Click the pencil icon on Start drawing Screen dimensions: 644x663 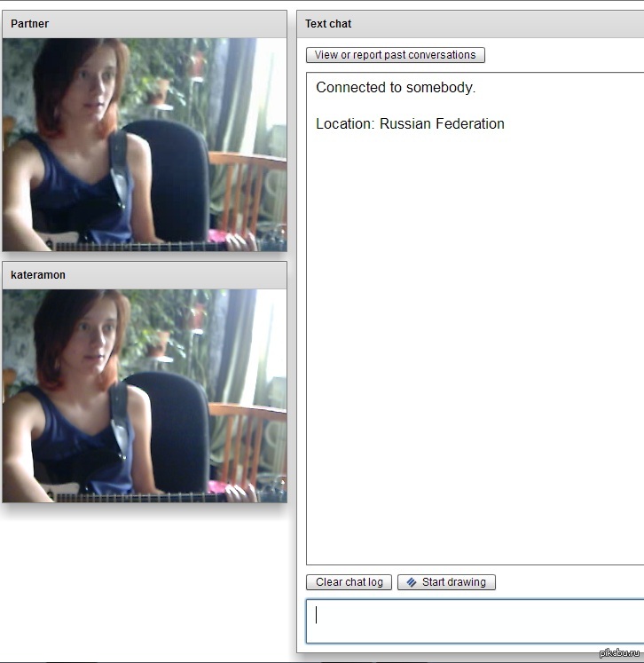pyautogui.click(x=412, y=582)
